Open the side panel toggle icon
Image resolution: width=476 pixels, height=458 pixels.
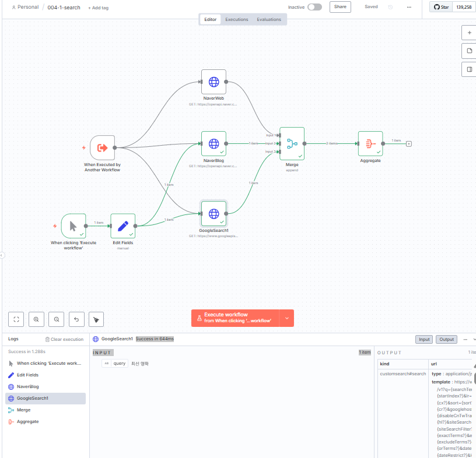coord(470,69)
